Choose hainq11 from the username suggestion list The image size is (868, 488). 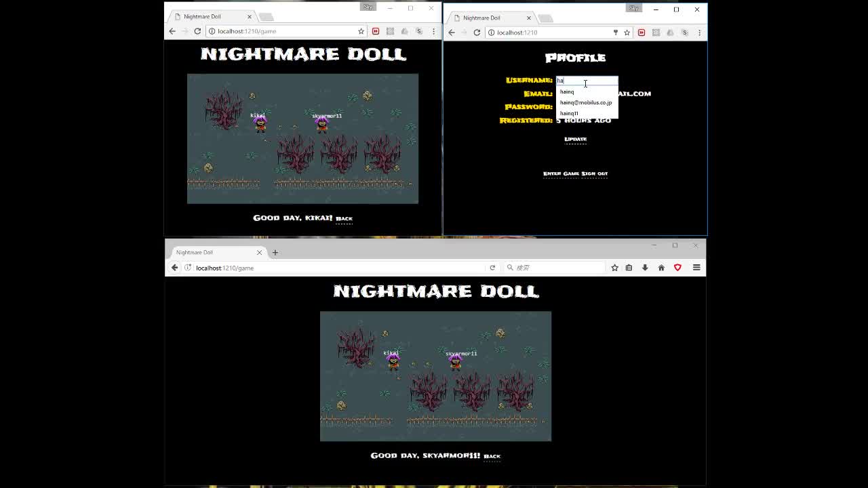click(x=569, y=113)
